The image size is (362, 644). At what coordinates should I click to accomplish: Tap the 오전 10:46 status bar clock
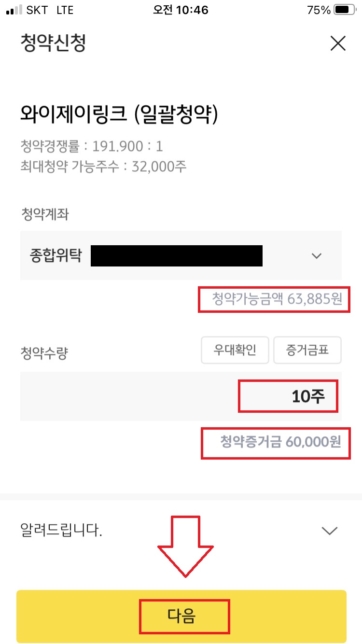point(181,10)
